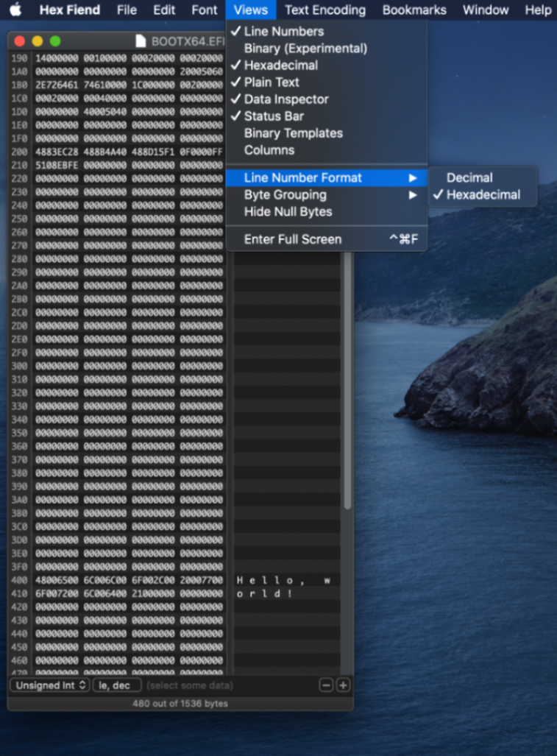Open the Unsigned Int type dropdown
The height and width of the screenshot is (756, 557).
[x=50, y=685]
